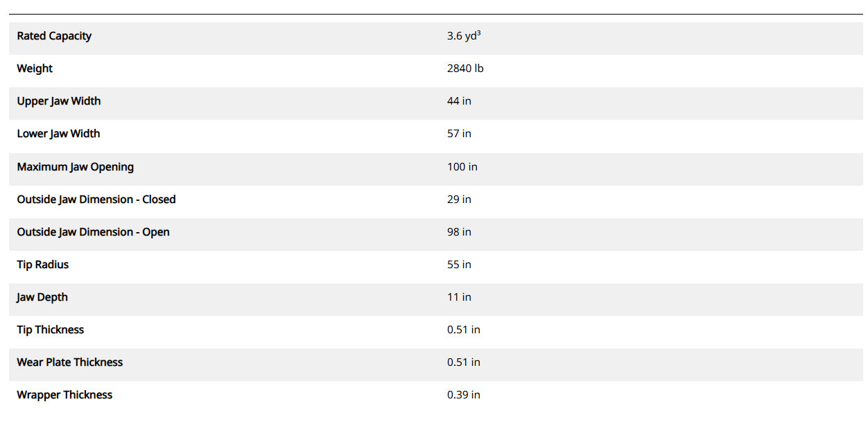Select the 57 in value
868x422 pixels.
click(459, 134)
